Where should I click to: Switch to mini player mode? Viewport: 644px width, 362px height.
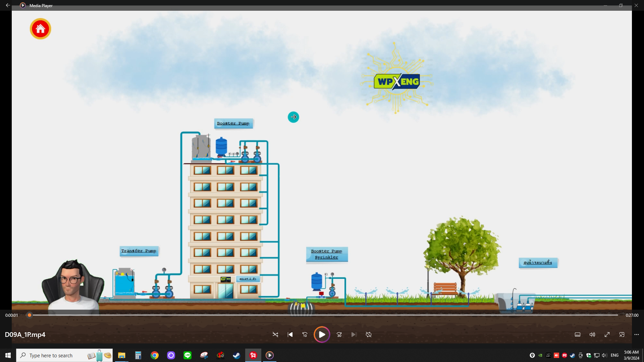point(622,335)
